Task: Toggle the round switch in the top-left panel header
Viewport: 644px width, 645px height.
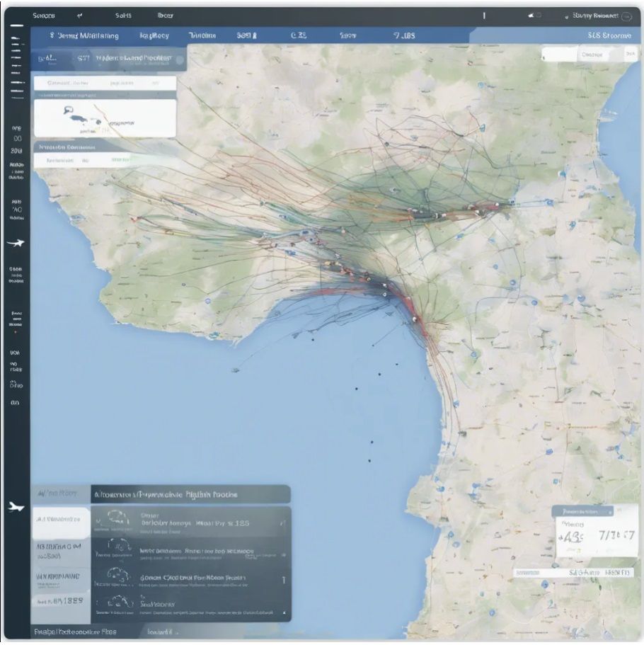Action: point(179,59)
